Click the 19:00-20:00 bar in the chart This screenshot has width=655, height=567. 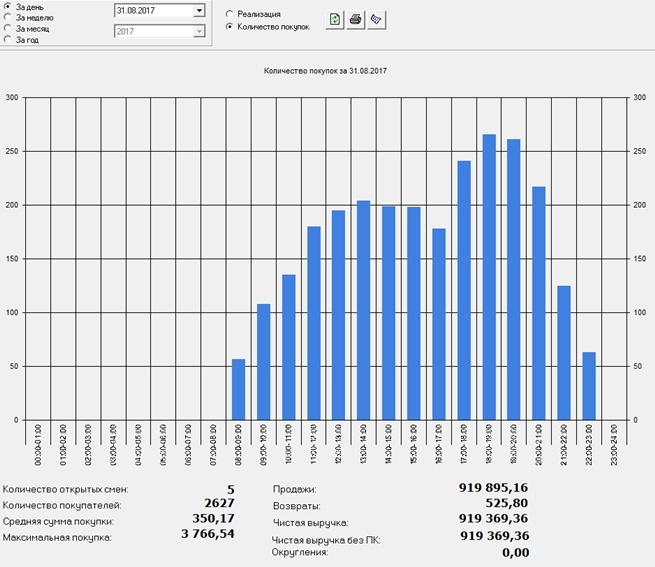click(514, 280)
